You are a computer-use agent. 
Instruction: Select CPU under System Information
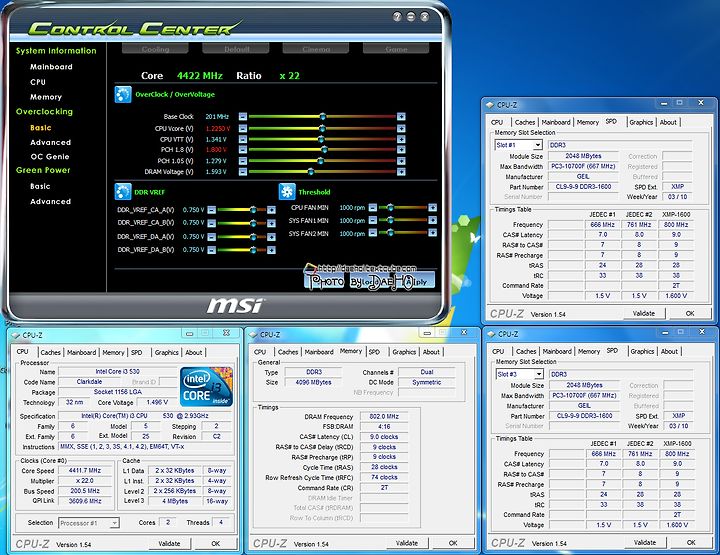pos(38,82)
